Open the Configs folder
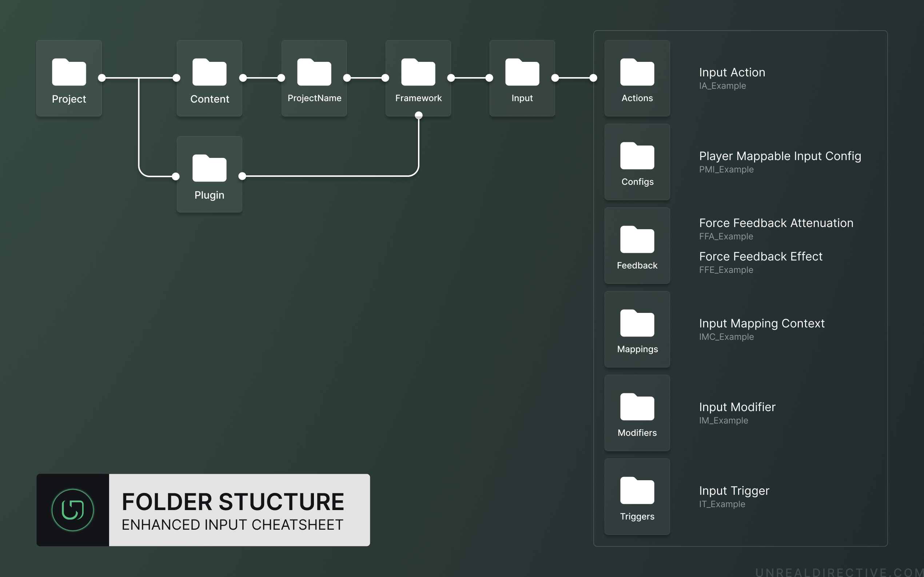924x577 pixels. [x=637, y=156]
